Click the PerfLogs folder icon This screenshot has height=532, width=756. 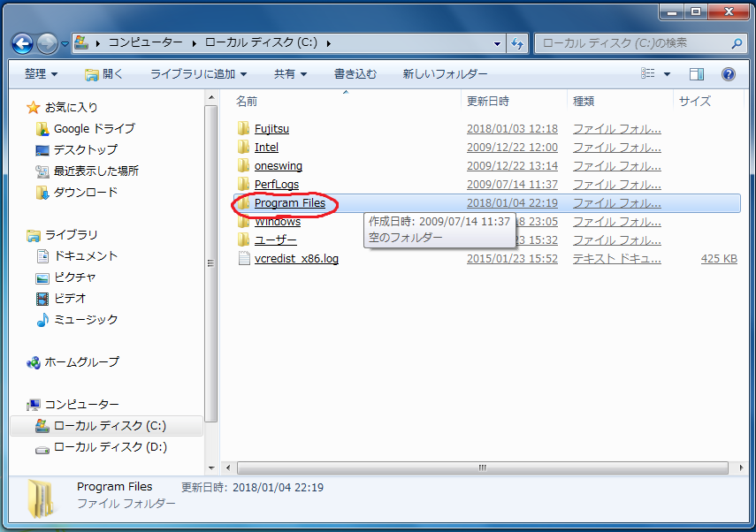[243, 184]
